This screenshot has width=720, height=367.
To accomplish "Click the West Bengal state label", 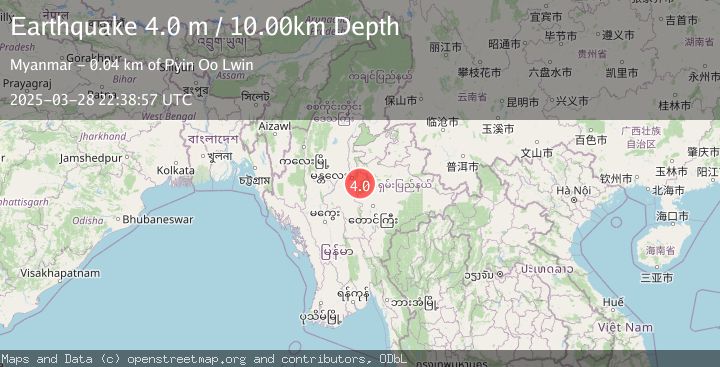I will click(x=169, y=117).
